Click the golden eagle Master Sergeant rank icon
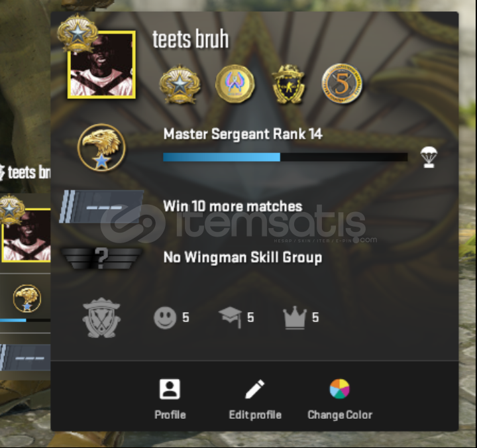477x448 pixels. pyautogui.click(x=101, y=148)
